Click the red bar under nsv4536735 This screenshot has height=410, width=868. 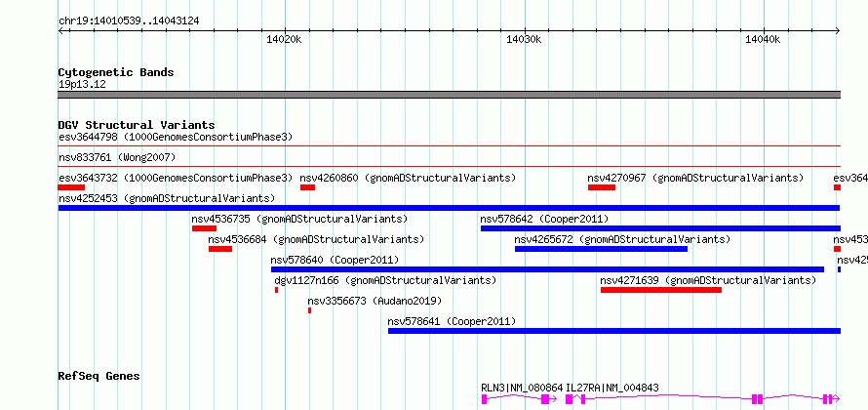point(204,228)
